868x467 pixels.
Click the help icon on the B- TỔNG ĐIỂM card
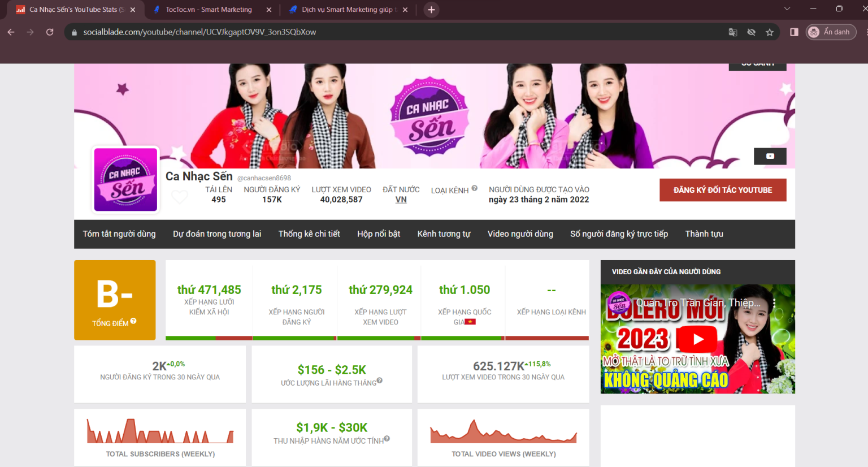tap(133, 321)
